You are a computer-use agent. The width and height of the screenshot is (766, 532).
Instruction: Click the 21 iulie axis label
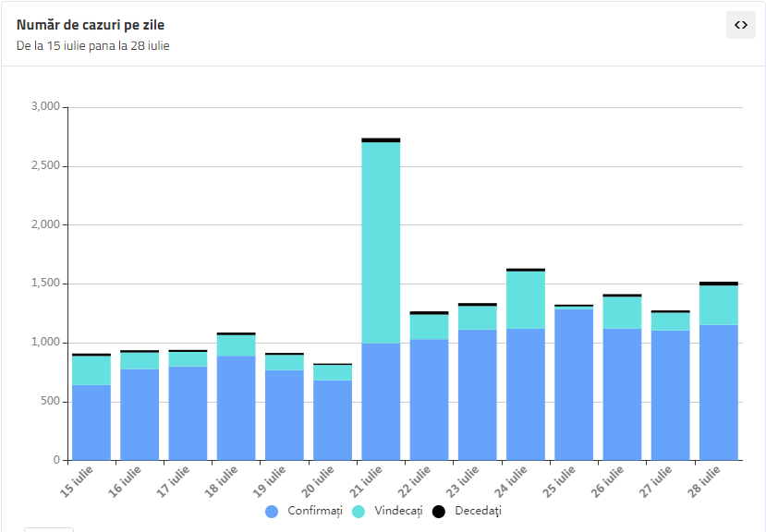tap(367, 481)
